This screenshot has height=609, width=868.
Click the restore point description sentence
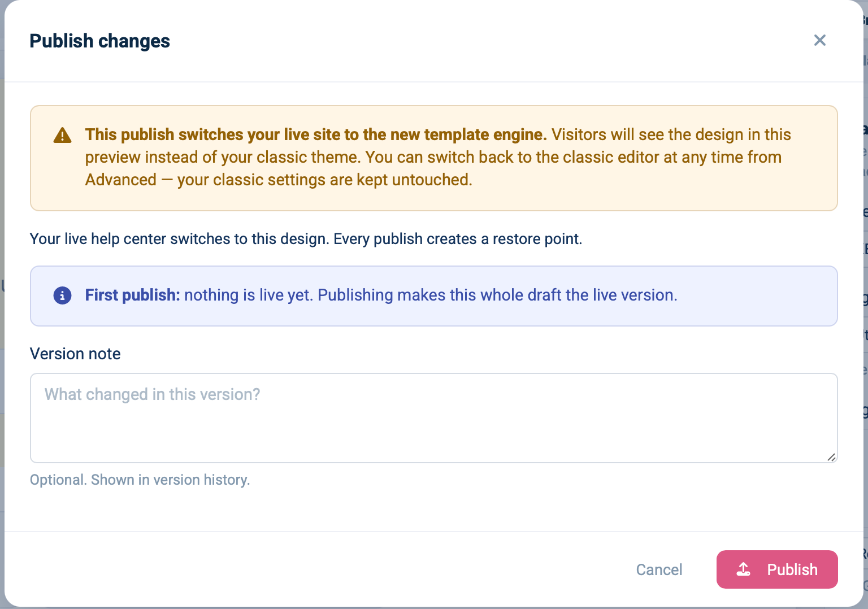point(458,239)
